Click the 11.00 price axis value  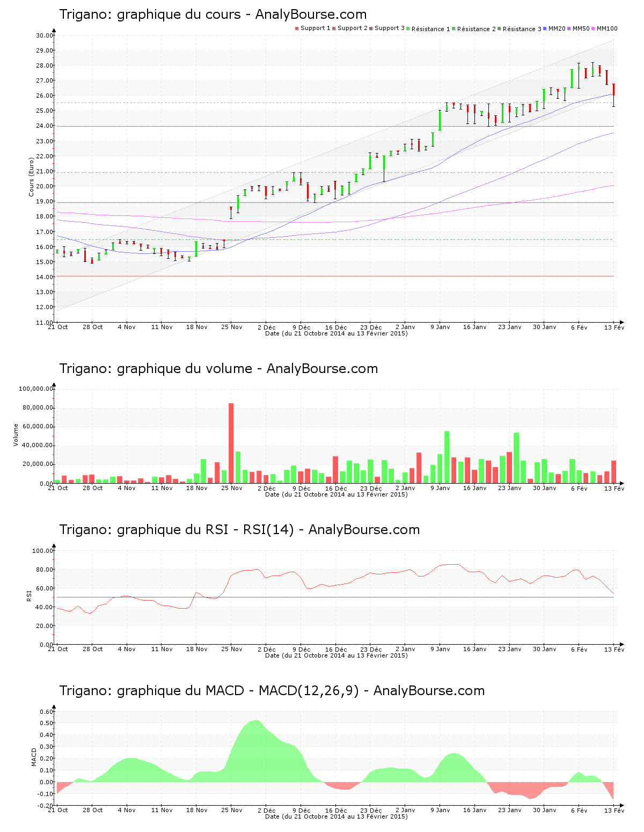point(45,323)
